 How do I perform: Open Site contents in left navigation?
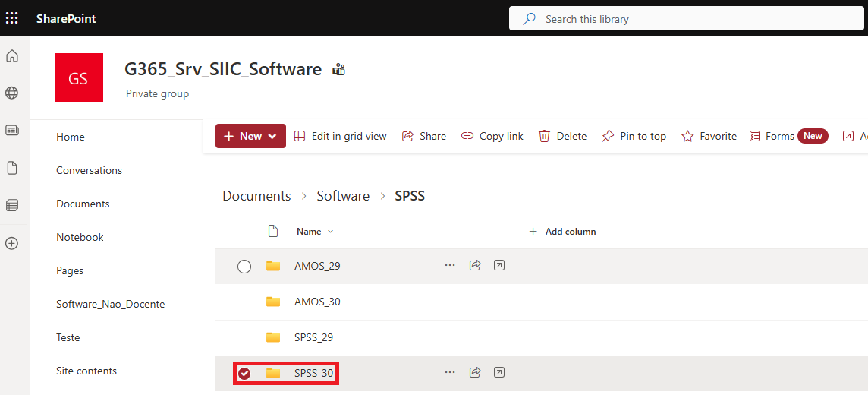(x=86, y=371)
